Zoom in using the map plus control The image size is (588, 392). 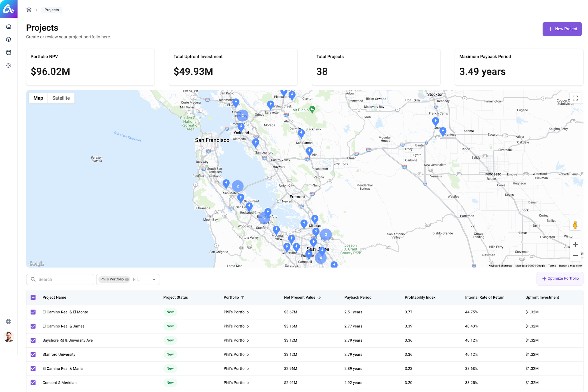575,244
